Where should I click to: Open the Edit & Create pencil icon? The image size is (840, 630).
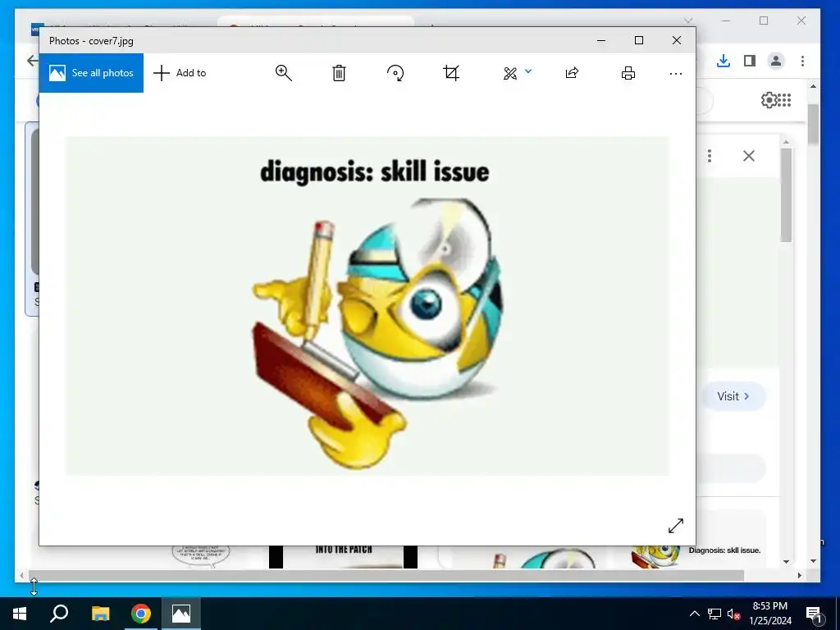(510, 73)
